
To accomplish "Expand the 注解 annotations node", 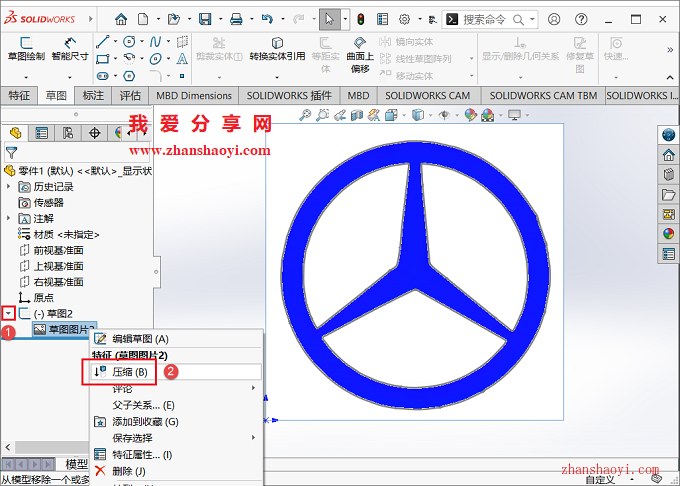I will click(x=10, y=218).
